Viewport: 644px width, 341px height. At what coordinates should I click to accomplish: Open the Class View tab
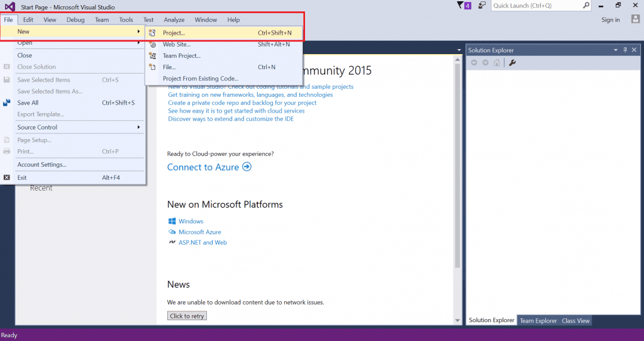(575, 321)
